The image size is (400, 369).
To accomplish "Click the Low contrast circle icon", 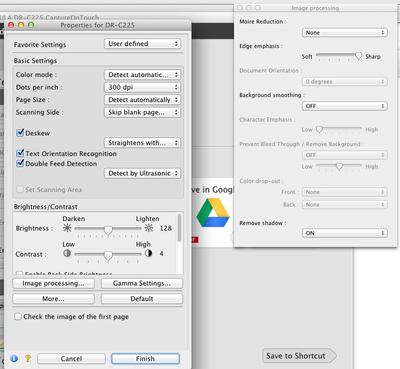I will coord(67,254).
